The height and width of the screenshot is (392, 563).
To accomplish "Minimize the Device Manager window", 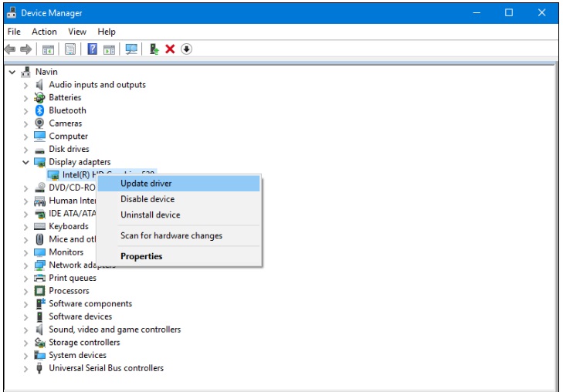I will tap(477, 13).
